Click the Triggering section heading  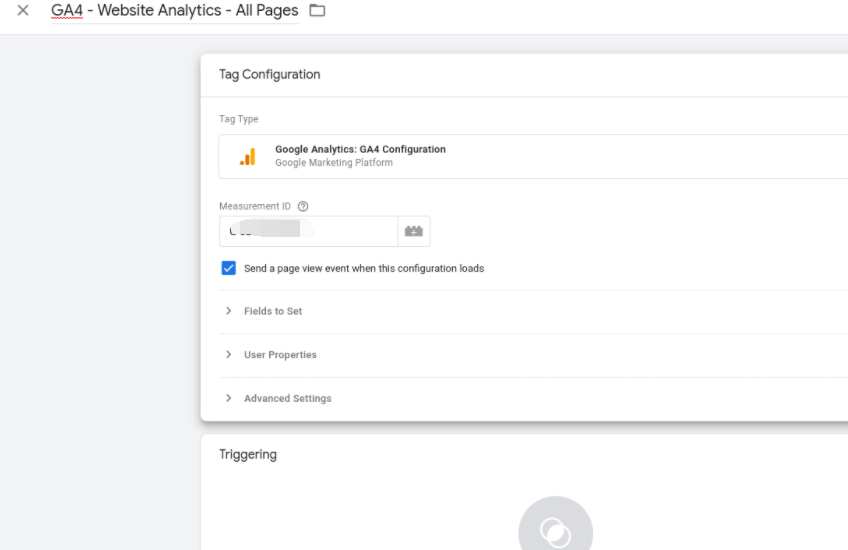tap(248, 455)
